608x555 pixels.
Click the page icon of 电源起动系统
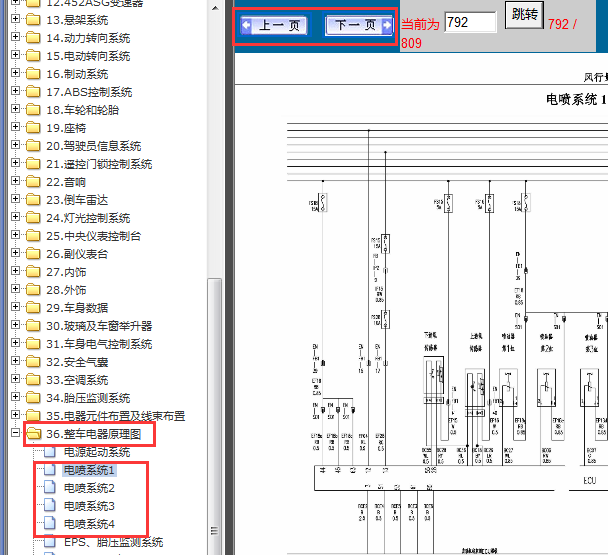tap(50, 452)
